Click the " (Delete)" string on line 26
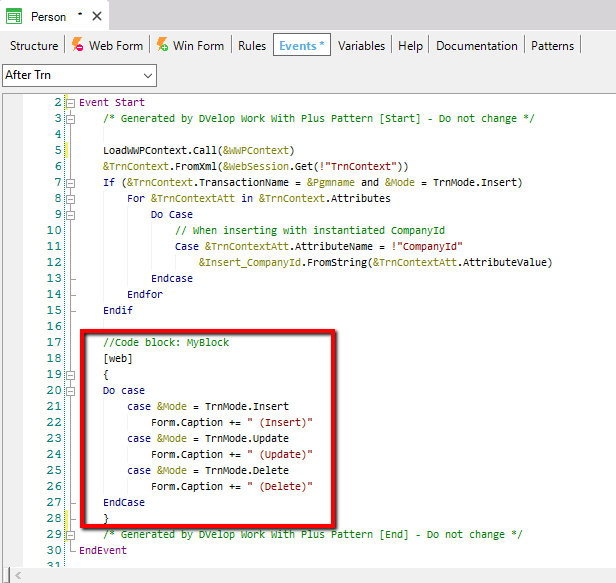 280,486
